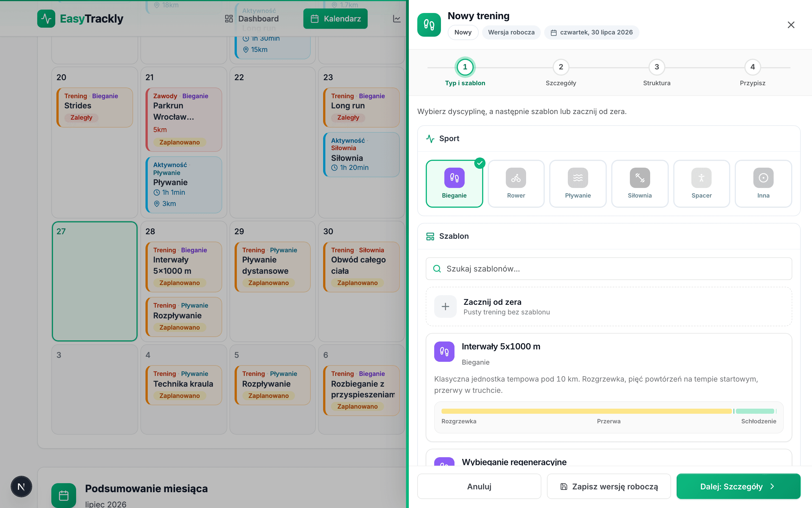Click Zapisz wersję roboczą button
This screenshot has width=812, height=508.
pyautogui.click(x=609, y=486)
